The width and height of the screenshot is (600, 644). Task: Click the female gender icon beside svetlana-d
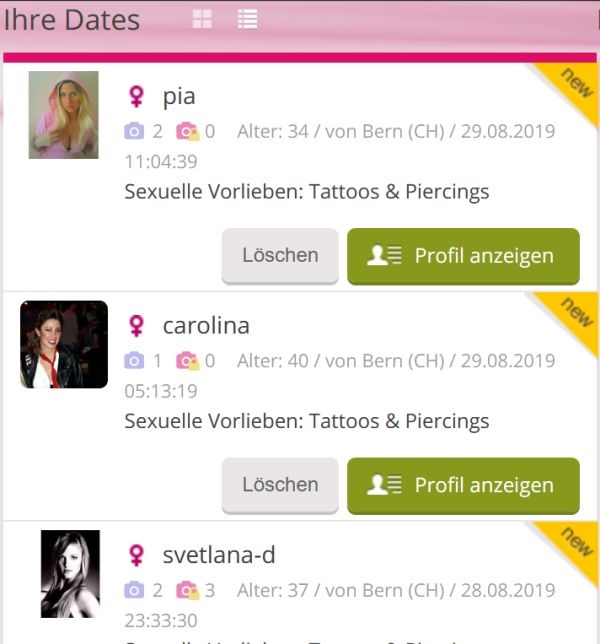pyautogui.click(x=137, y=556)
